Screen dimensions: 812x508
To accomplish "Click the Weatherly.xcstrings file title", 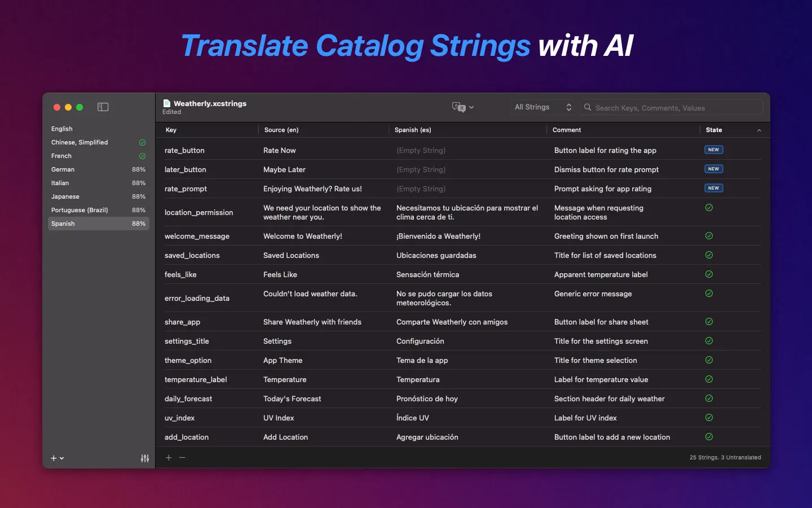I will pyautogui.click(x=210, y=103).
